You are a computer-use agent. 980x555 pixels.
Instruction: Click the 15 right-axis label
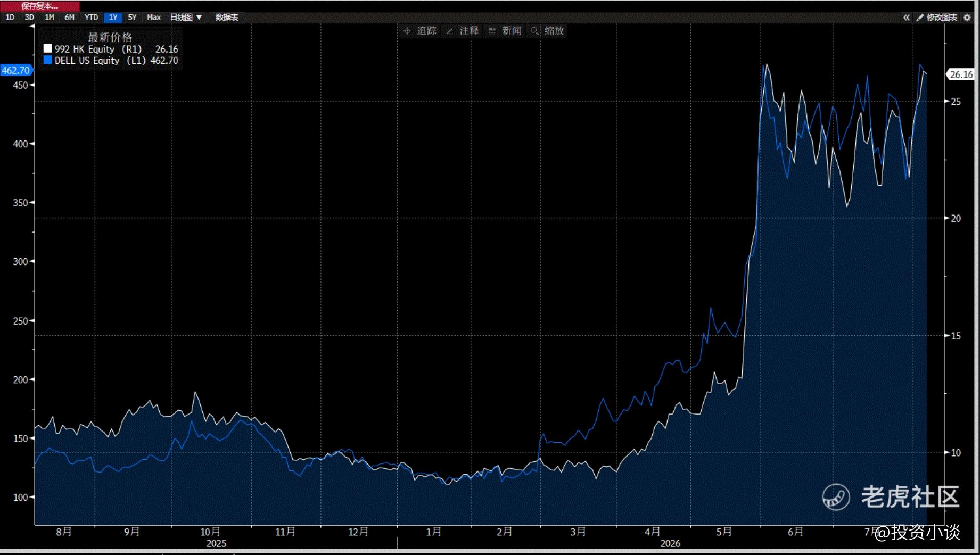(x=956, y=336)
